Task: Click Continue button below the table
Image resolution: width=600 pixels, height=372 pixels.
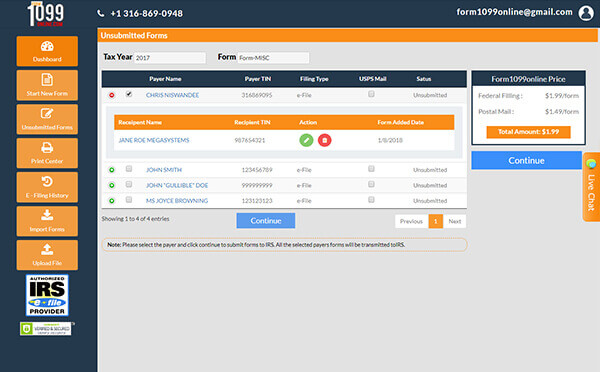Action: pos(266,220)
